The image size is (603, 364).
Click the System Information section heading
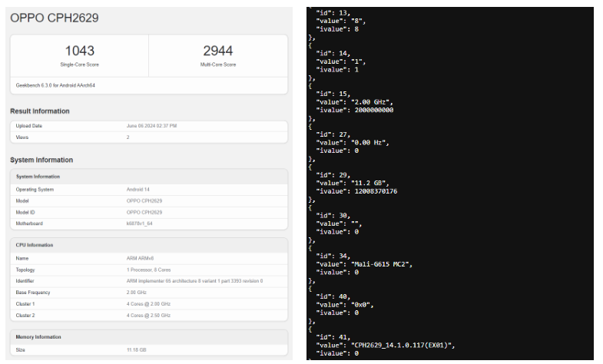[41, 160]
